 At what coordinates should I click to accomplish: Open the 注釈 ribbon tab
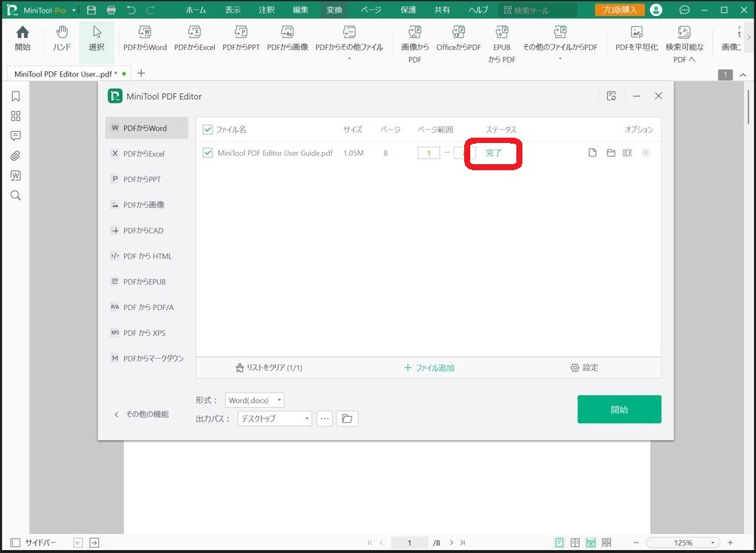coord(266,10)
